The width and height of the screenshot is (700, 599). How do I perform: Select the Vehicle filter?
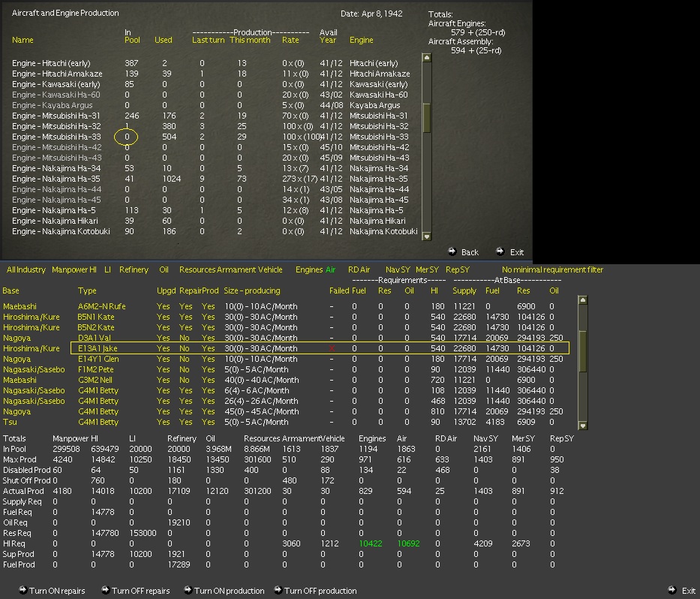click(x=270, y=269)
